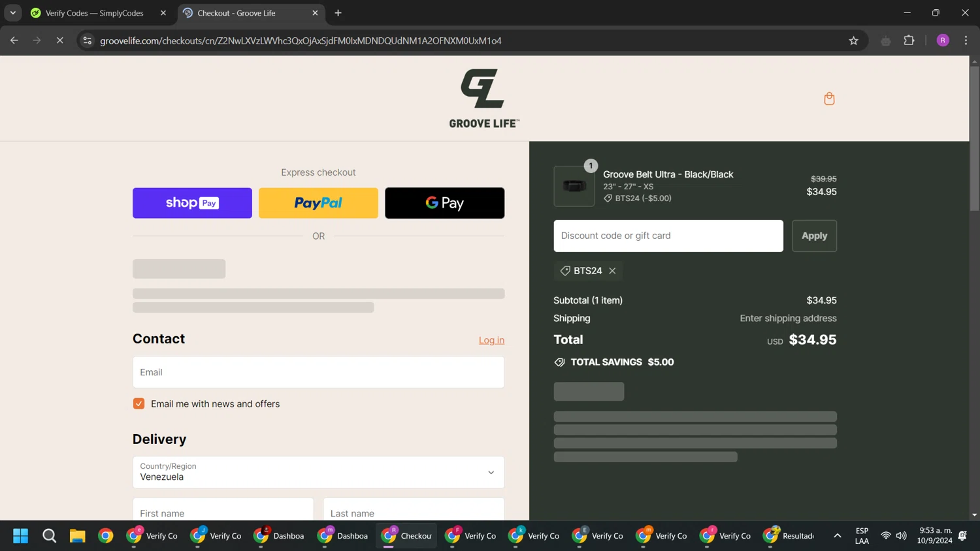This screenshot has width=980, height=551.
Task: Focus the First name field
Action: (223, 513)
